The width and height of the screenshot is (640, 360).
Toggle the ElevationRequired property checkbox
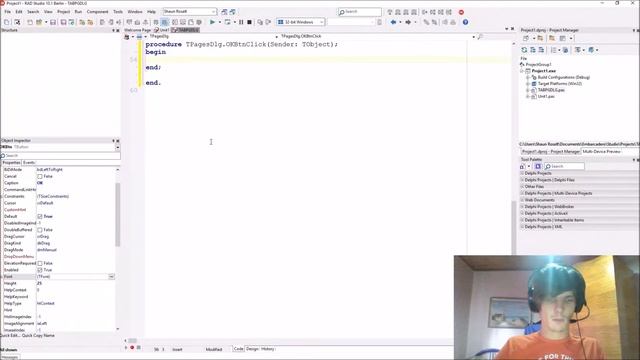click(x=40, y=263)
